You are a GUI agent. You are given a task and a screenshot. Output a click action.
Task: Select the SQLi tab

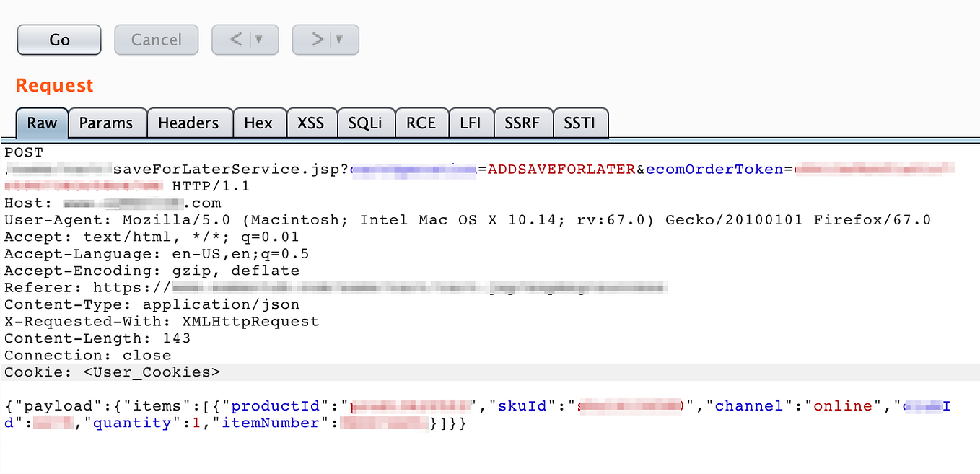click(x=365, y=123)
